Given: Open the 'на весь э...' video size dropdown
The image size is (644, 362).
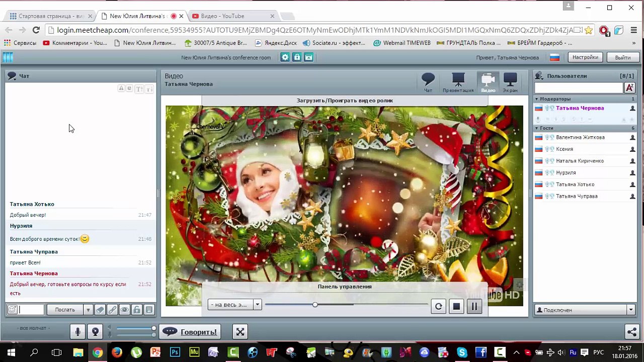Looking at the screenshot, I should [234, 305].
